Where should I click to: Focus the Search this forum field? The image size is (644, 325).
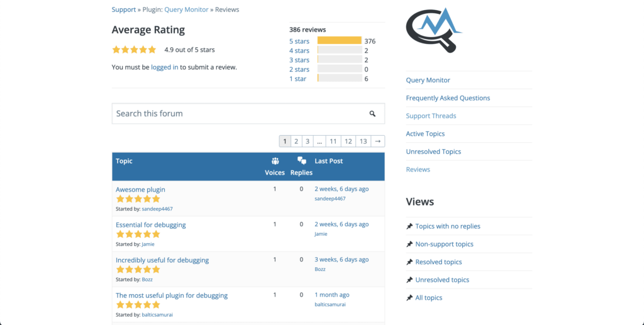coord(239,114)
